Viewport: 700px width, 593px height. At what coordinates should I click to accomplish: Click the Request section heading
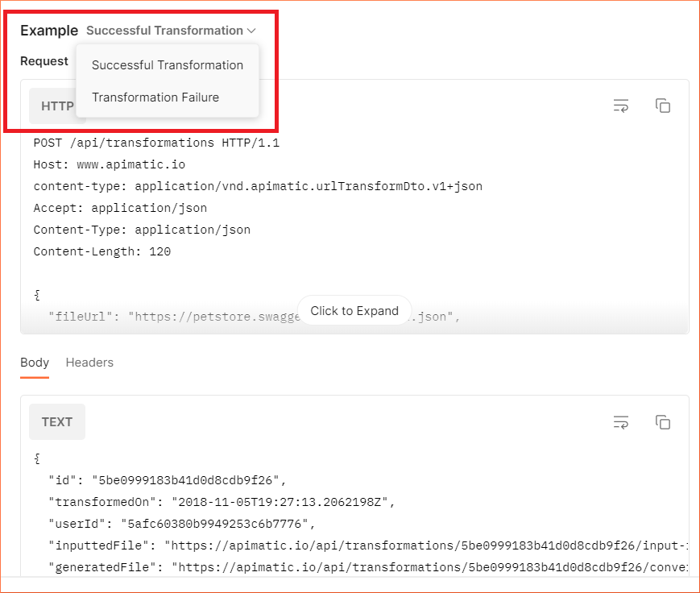pyautogui.click(x=44, y=60)
